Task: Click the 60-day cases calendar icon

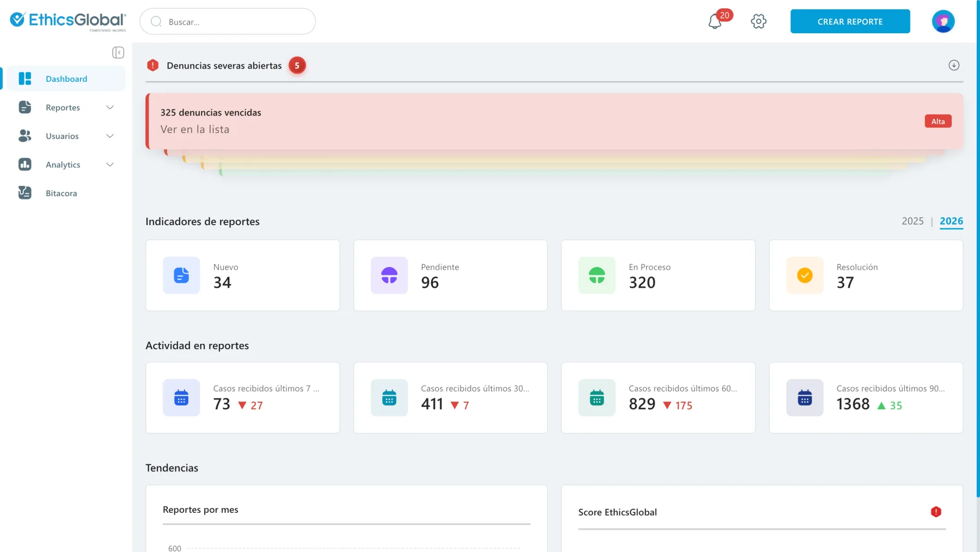Action: 597,398
